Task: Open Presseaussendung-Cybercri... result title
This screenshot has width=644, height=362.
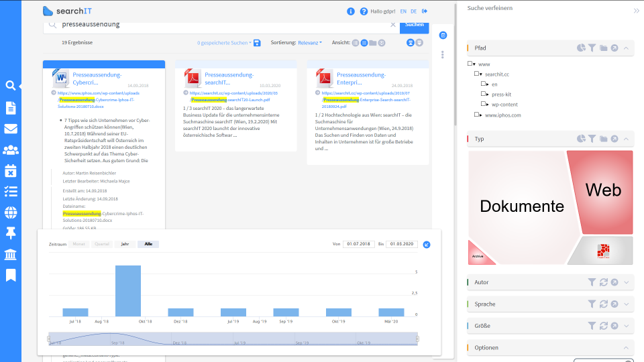Action: point(97,78)
